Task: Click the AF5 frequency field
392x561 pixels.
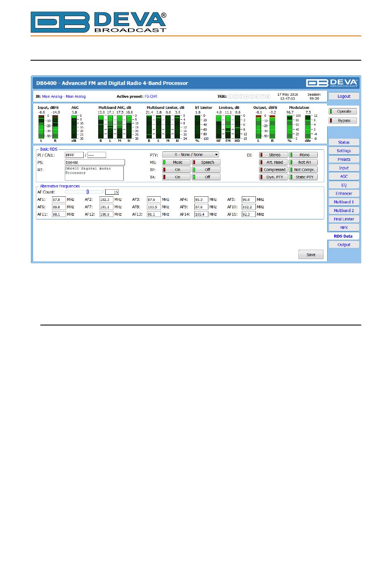Action: pos(249,200)
